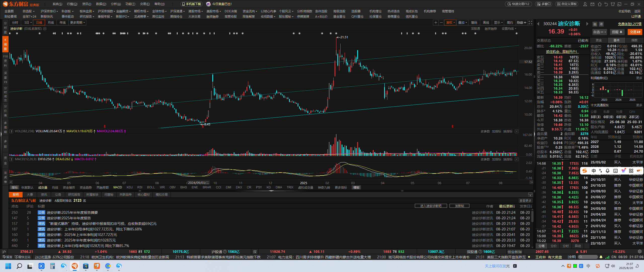Open Windows Start menu
644x272 pixels.
(x=8, y=266)
